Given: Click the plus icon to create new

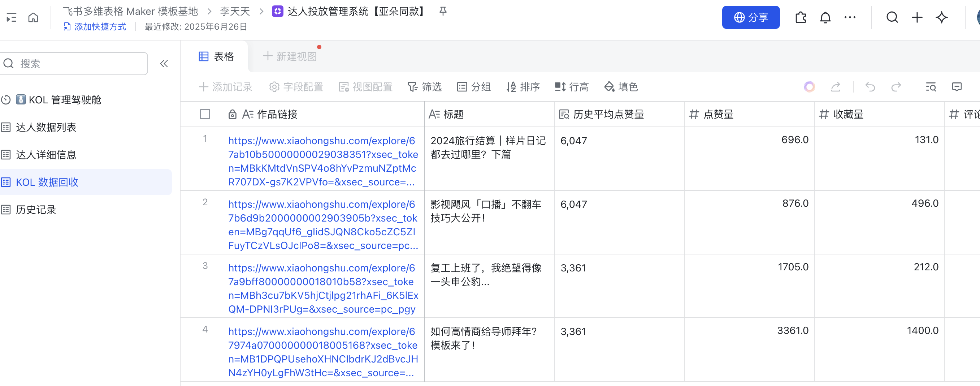Looking at the screenshot, I should coord(917,17).
